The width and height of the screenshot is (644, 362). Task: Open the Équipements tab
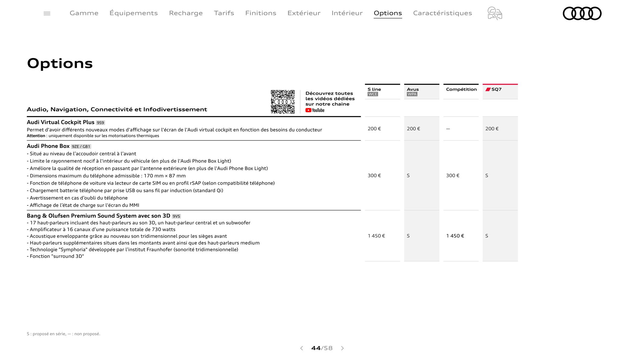point(133,13)
